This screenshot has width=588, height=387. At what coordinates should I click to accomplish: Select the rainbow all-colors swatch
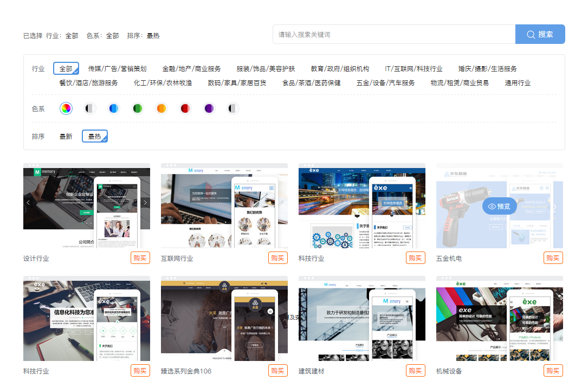[66, 108]
